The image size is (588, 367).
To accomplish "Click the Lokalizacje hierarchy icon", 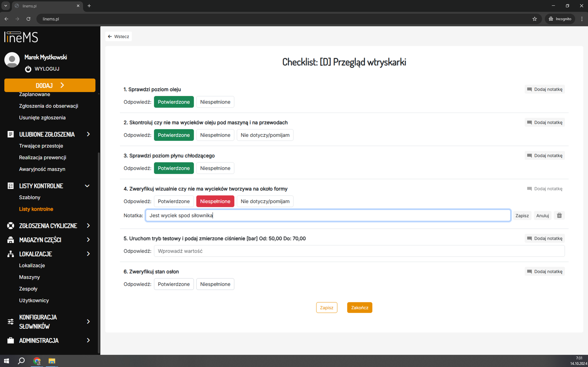I will pos(10,254).
